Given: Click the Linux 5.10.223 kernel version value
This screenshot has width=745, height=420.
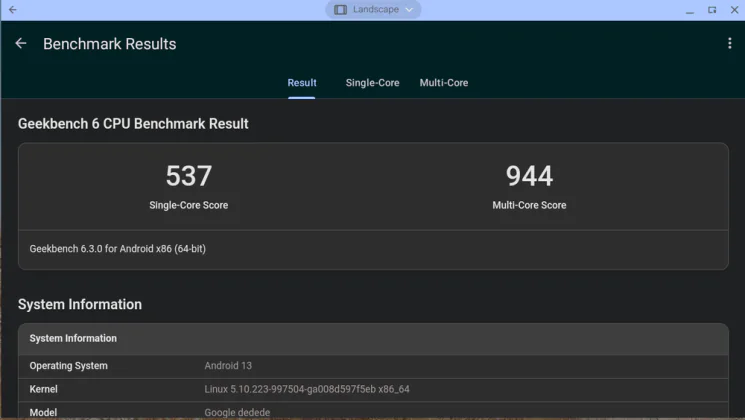Looking at the screenshot, I should (x=307, y=389).
